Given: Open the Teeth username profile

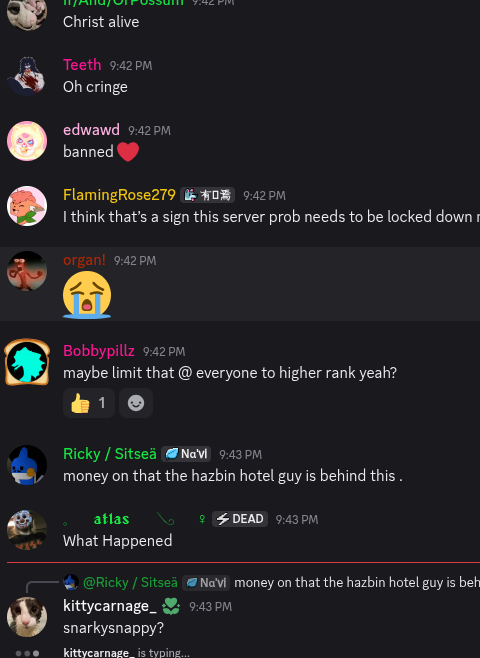Looking at the screenshot, I should pyautogui.click(x=82, y=65).
